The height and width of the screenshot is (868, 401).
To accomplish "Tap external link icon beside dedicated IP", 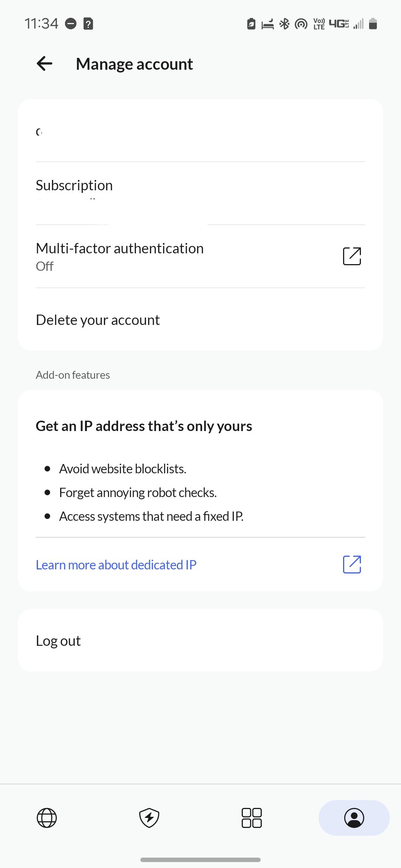I will tap(352, 565).
